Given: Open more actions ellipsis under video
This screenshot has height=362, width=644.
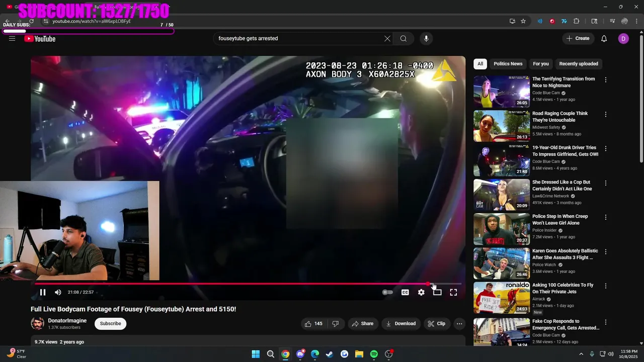Looking at the screenshot, I should tap(459, 324).
